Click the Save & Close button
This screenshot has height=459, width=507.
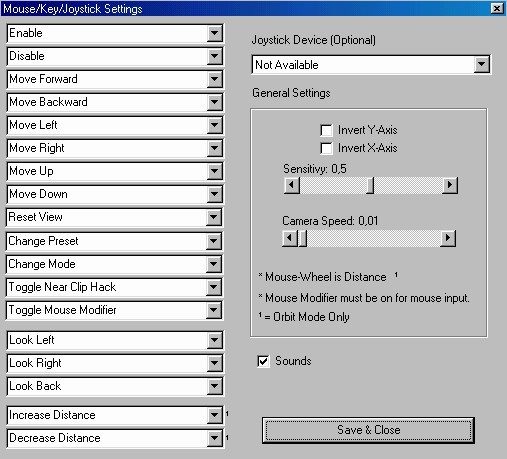[368, 430]
